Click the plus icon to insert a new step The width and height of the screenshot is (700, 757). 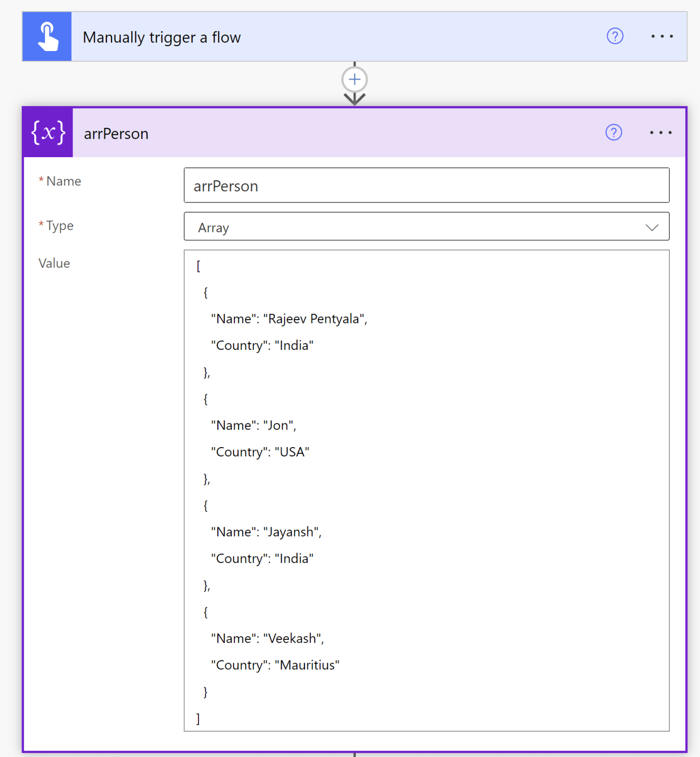click(354, 79)
